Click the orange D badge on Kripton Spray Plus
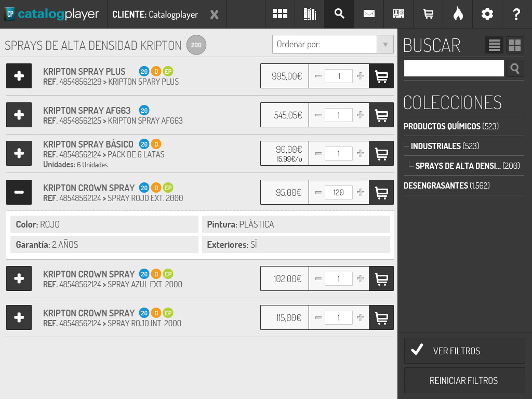 coord(156,71)
